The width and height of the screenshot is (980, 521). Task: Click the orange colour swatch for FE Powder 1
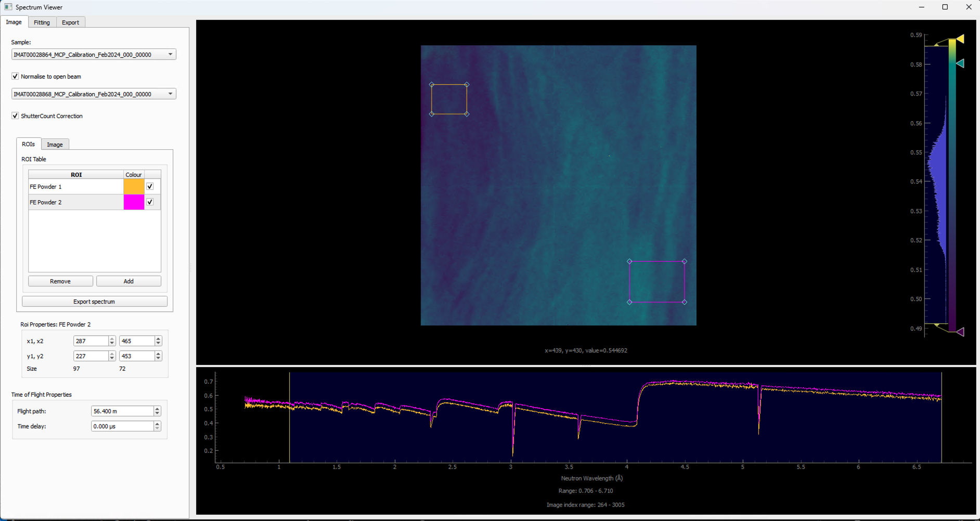click(x=134, y=187)
